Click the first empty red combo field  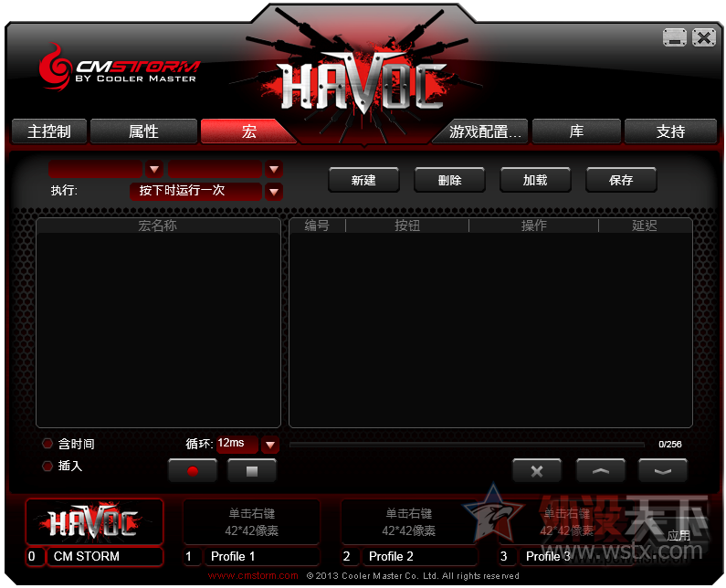(x=95, y=169)
